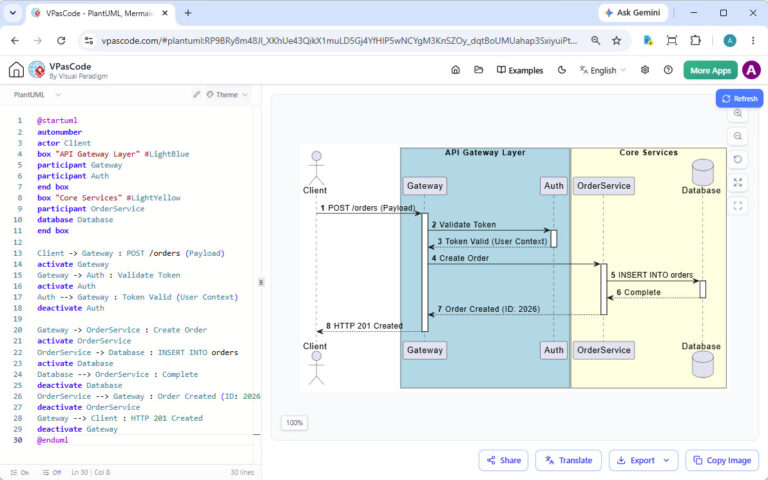Viewport: 768px width, 480px height.
Task: Open the PlantUML language dropdown
Action: click(37, 95)
